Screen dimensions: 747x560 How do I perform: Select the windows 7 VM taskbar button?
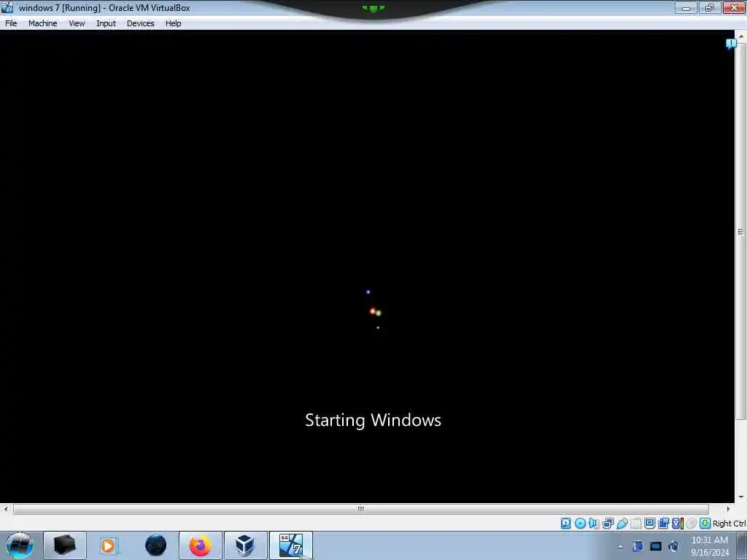point(291,545)
